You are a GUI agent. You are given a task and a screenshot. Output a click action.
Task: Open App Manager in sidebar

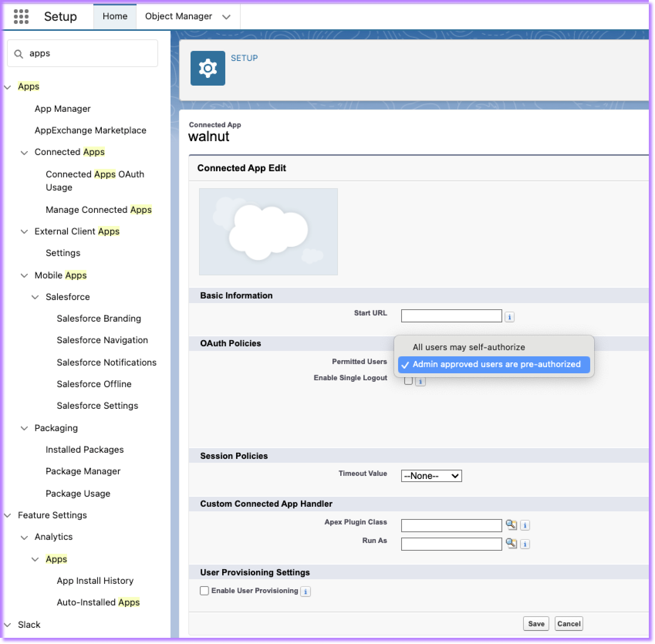(62, 109)
